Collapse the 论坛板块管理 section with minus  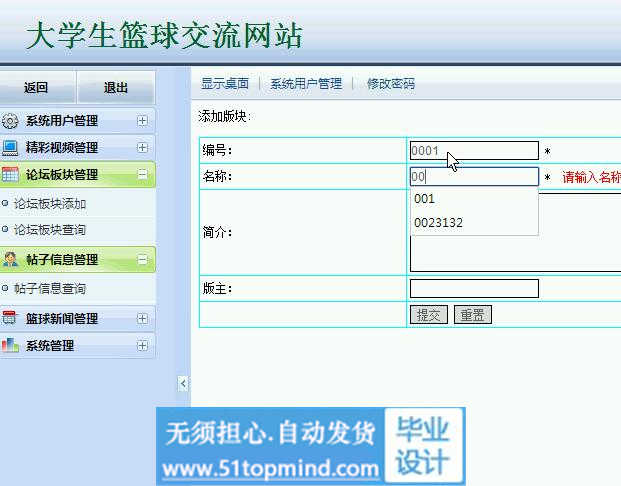[142, 174]
